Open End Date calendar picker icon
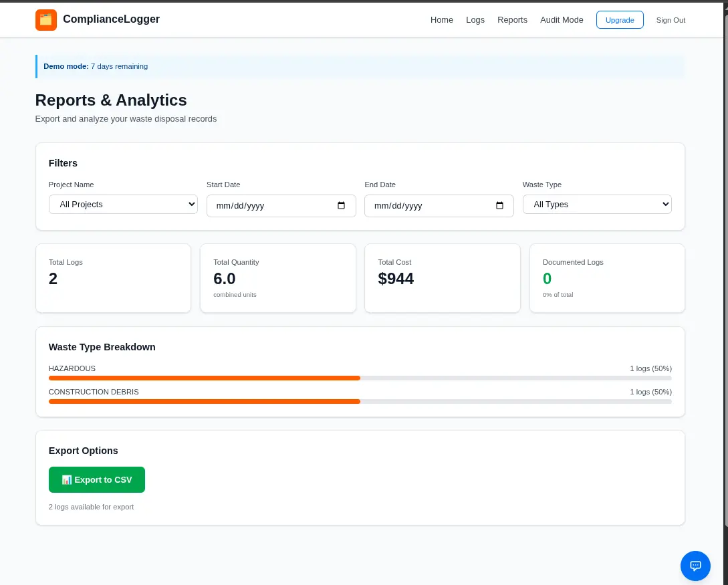The width and height of the screenshot is (728, 585). pyautogui.click(x=499, y=205)
